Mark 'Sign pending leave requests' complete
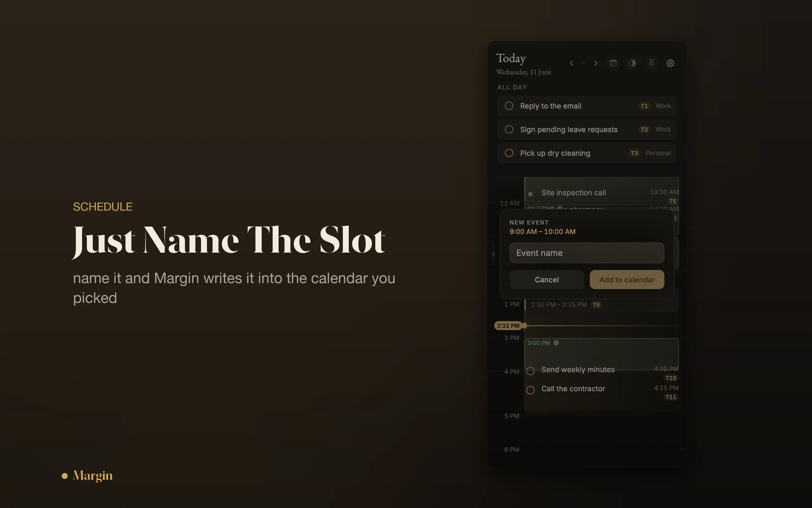The width and height of the screenshot is (812, 508). click(x=509, y=129)
